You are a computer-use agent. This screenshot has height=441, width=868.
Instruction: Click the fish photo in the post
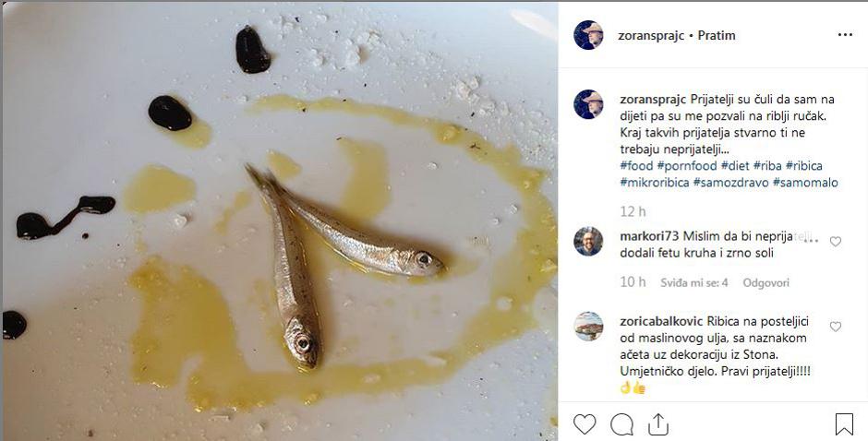point(279,220)
